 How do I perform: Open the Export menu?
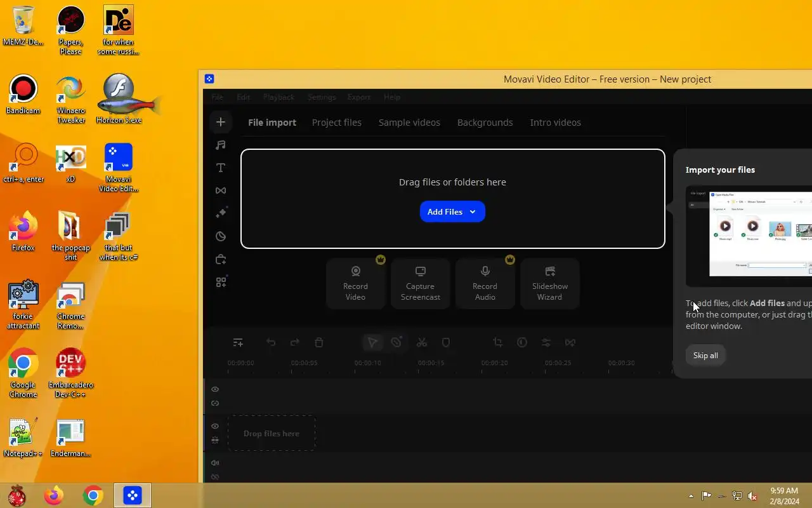358,97
